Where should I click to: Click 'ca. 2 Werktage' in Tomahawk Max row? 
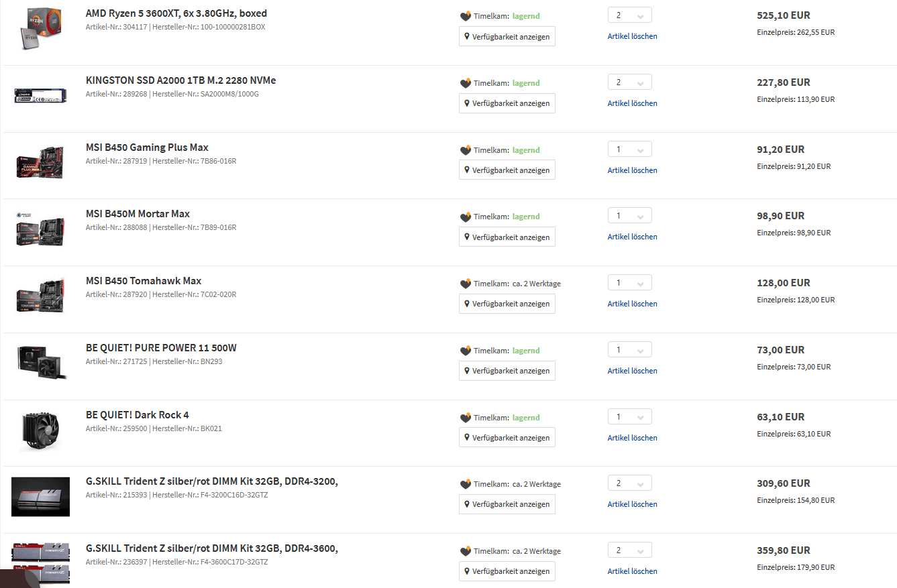[x=537, y=284]
